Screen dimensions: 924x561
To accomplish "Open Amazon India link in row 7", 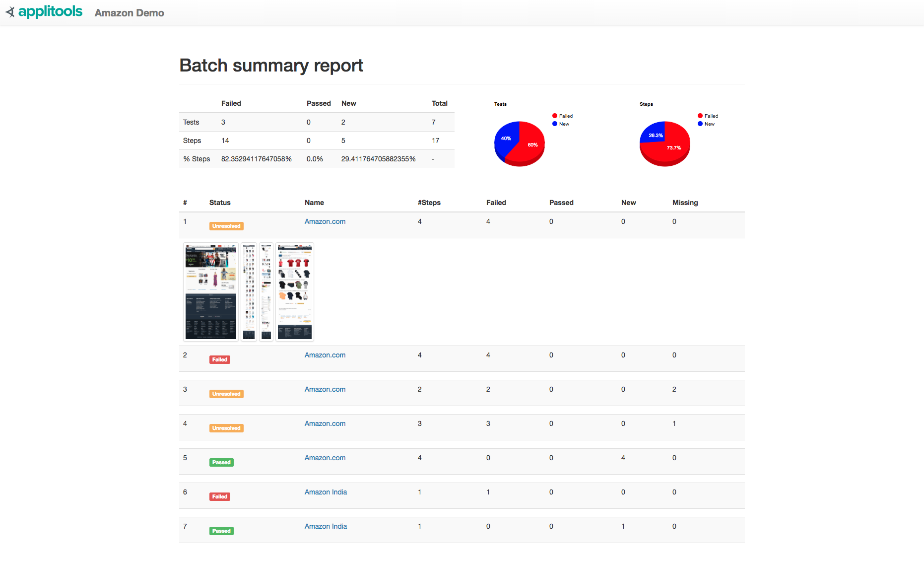I will 326,526.
